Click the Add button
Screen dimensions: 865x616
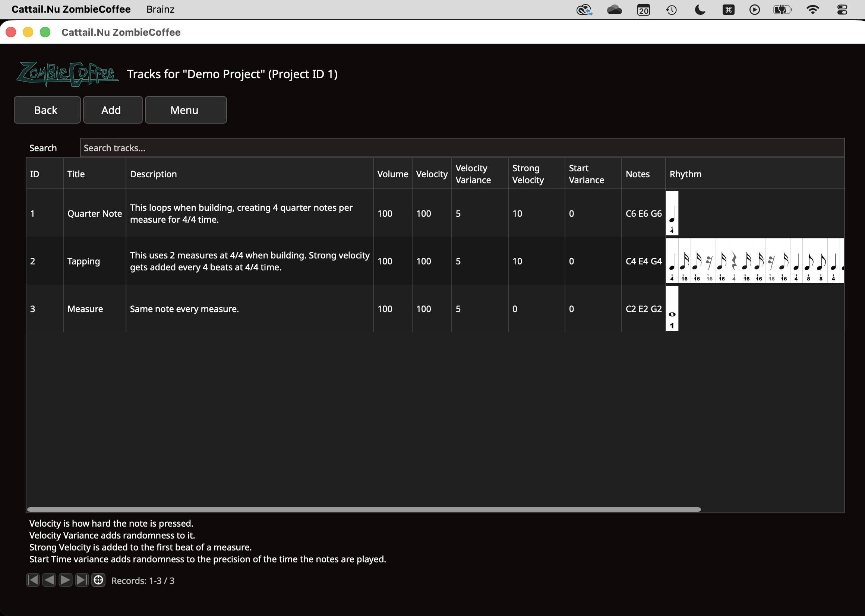[113, 110]
